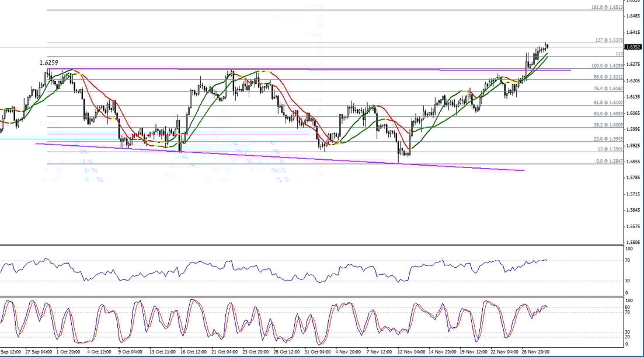Select the 161.8 @ 1.6513 Fibonacci label

pos(607,8)
